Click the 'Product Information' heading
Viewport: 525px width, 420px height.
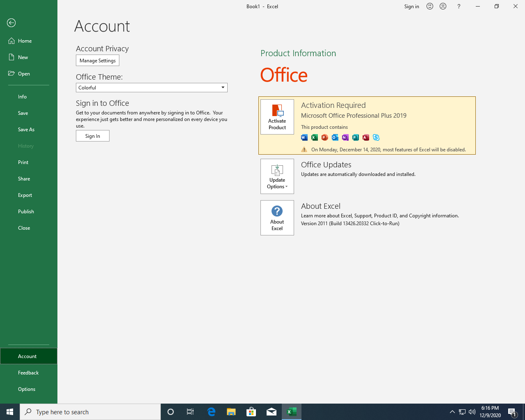tap(298, 53)
